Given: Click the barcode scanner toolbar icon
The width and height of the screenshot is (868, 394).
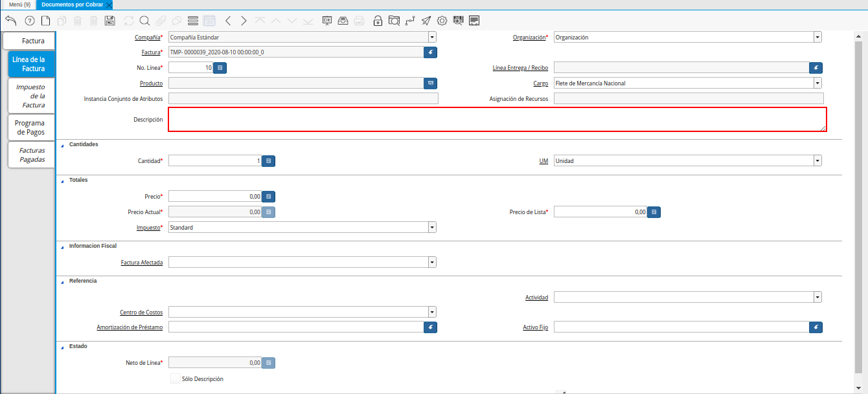Looking at the screenshot, I should coord(459,21).
